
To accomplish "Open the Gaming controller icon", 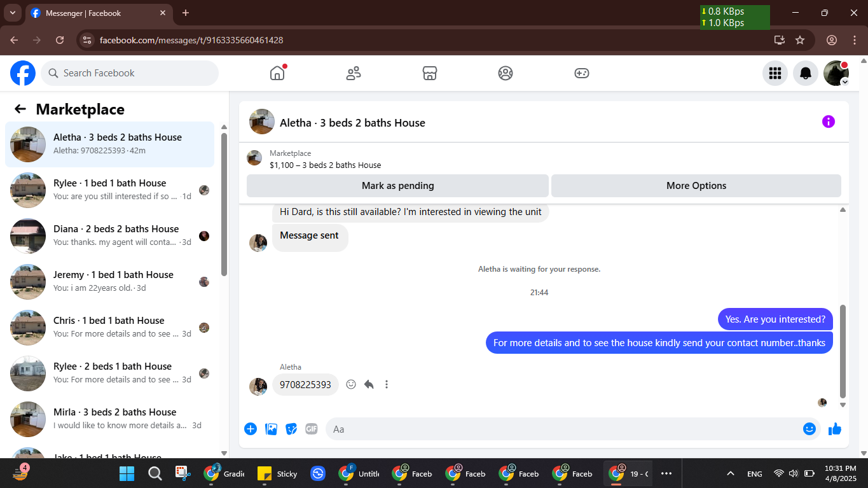I will (582, 73).
